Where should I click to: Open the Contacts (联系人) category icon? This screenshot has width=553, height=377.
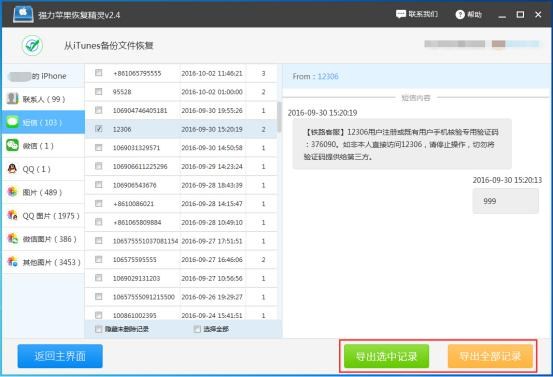click(12, 98)
